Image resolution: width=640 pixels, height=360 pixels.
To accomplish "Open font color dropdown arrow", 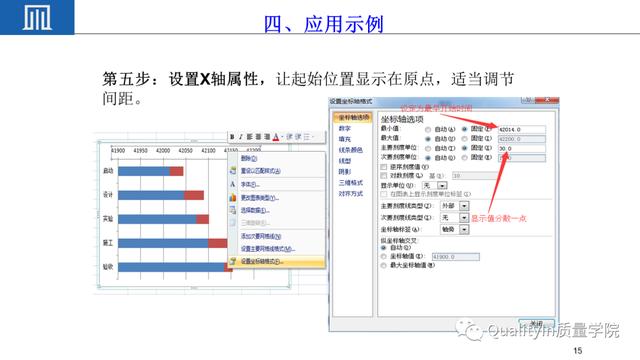I will point(282,137).
